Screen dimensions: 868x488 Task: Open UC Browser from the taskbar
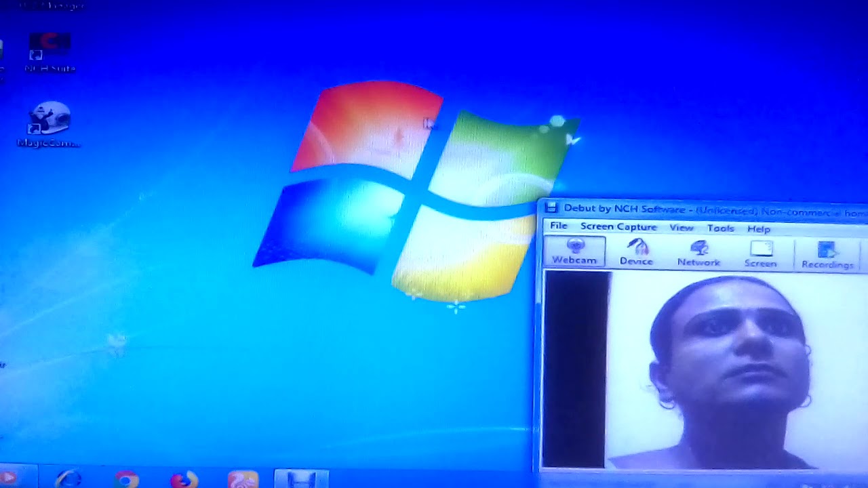[x=242, y=479]
